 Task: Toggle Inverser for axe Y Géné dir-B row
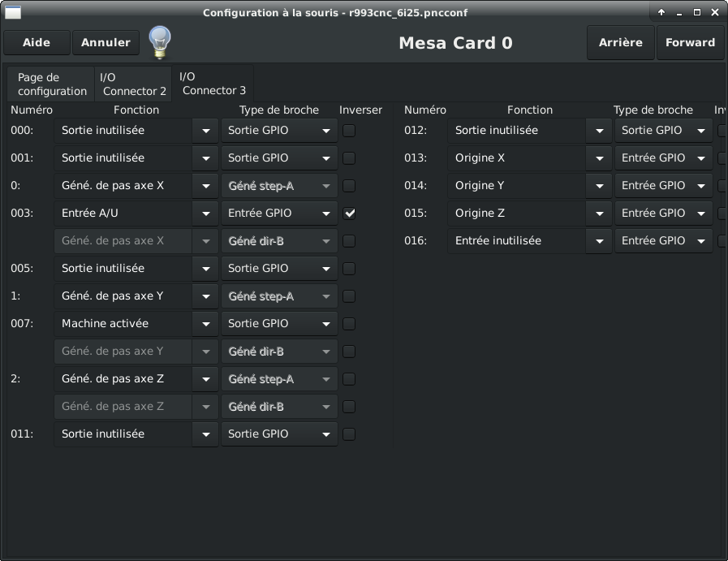pos(349,352)
